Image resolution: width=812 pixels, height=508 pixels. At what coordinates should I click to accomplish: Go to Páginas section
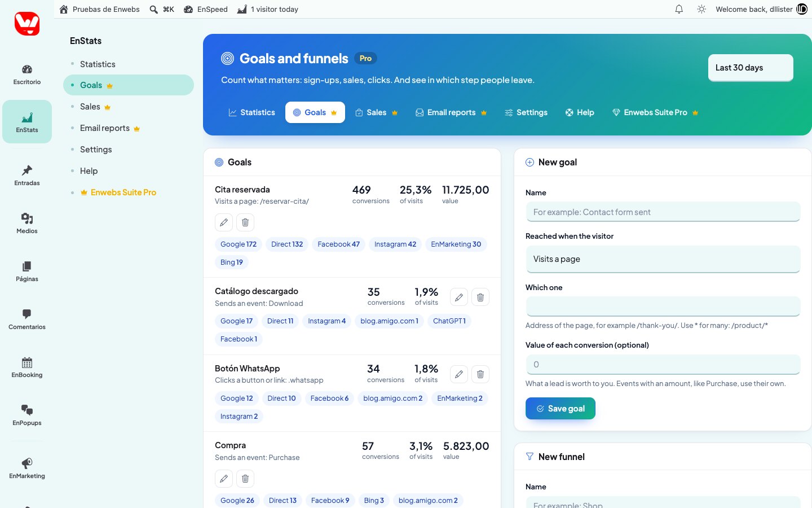(27, 271)
